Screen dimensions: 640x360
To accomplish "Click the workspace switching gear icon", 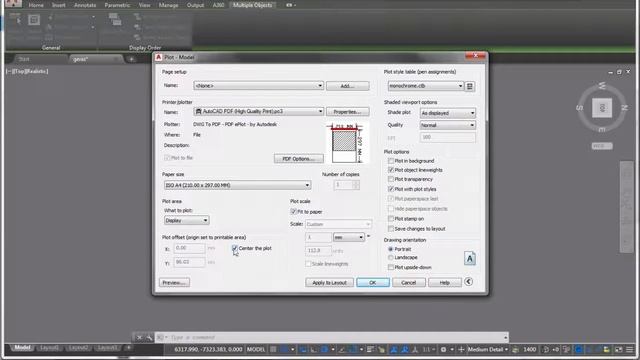I will pos(443,349).
